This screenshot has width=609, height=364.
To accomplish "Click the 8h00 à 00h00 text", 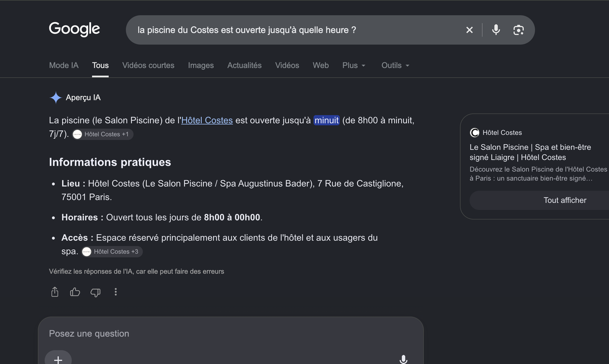I will 232,217.
